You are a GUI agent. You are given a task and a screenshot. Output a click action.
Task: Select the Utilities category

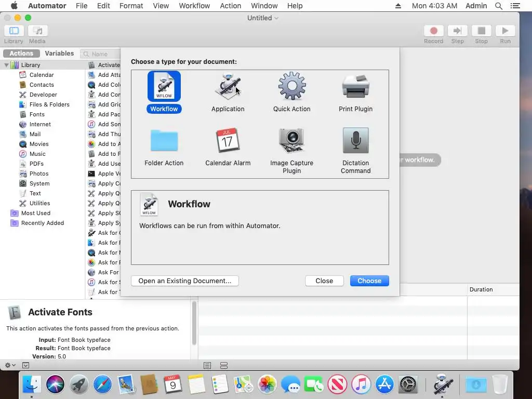(39, 203)
